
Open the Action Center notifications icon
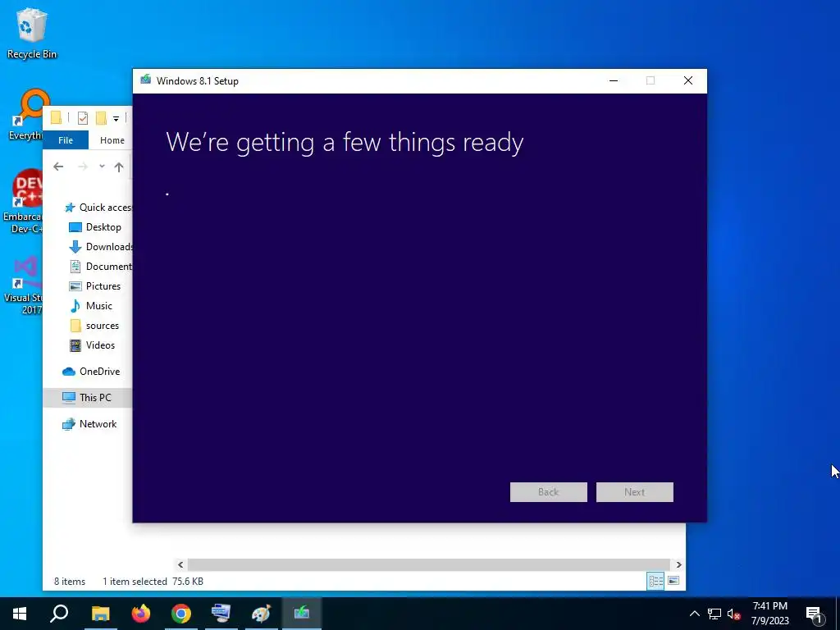point(815,614)
